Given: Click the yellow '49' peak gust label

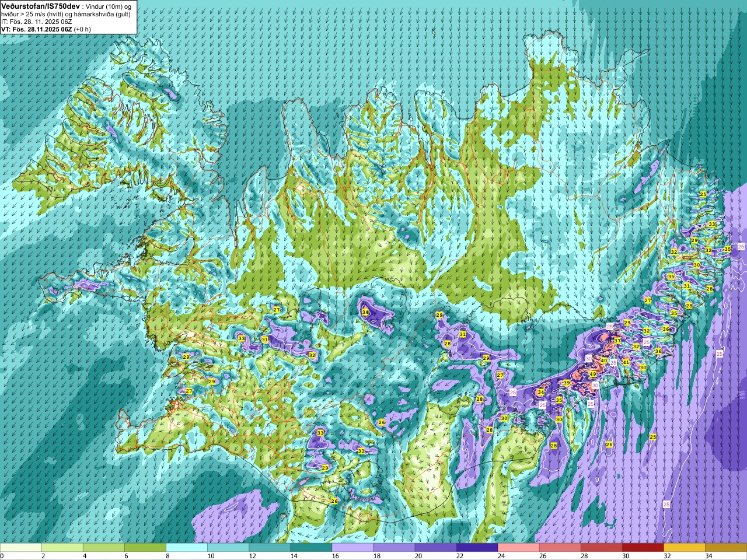Looking at the screenshot, I should pos(593,374).
